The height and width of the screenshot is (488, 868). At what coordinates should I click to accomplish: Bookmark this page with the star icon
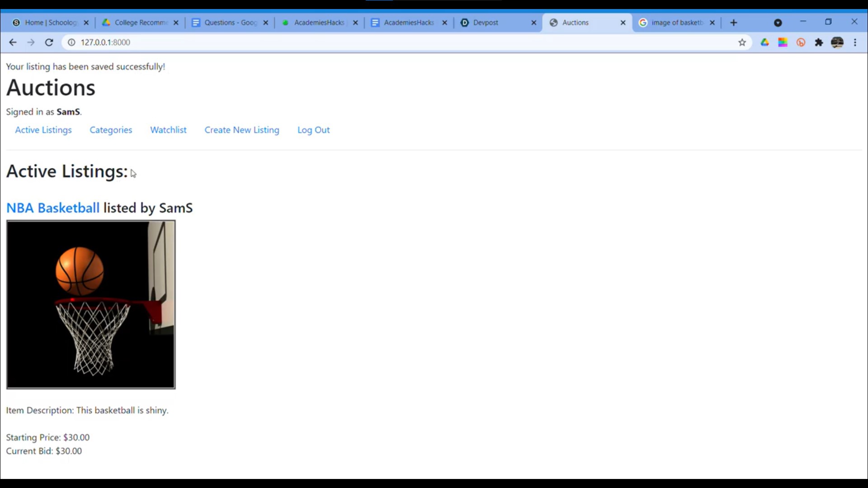pos(742,42)
